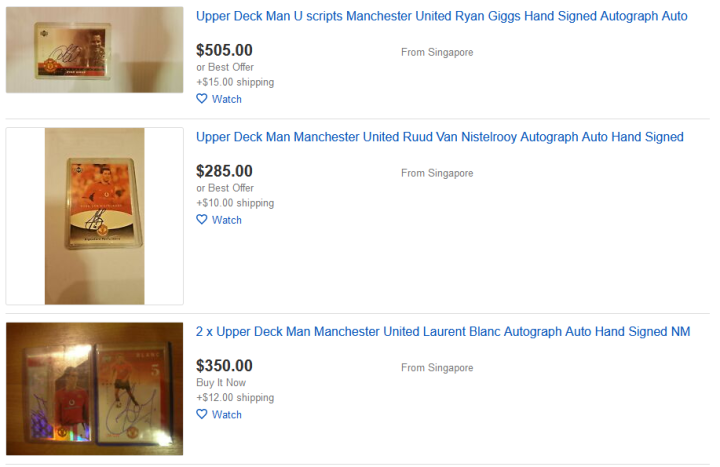View the Van Nistelrooy signed card thumbnail
The image size is (720, 467).
[x=94, y=216]
